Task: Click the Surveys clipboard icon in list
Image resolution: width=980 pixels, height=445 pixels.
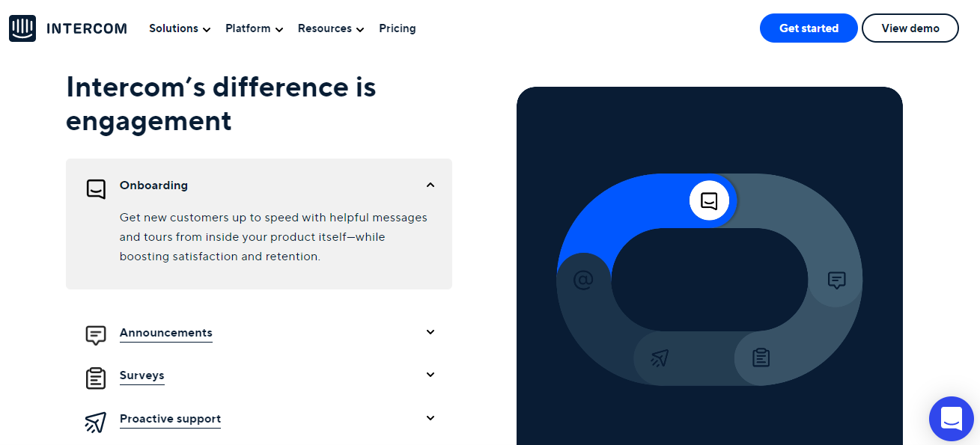Action: [96, 378]
